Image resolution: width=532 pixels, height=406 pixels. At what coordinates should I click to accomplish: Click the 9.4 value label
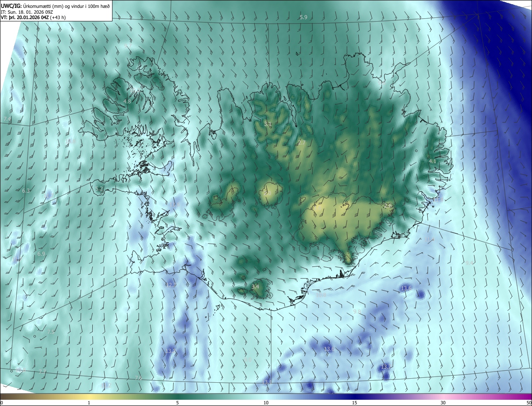coord(469,263)
